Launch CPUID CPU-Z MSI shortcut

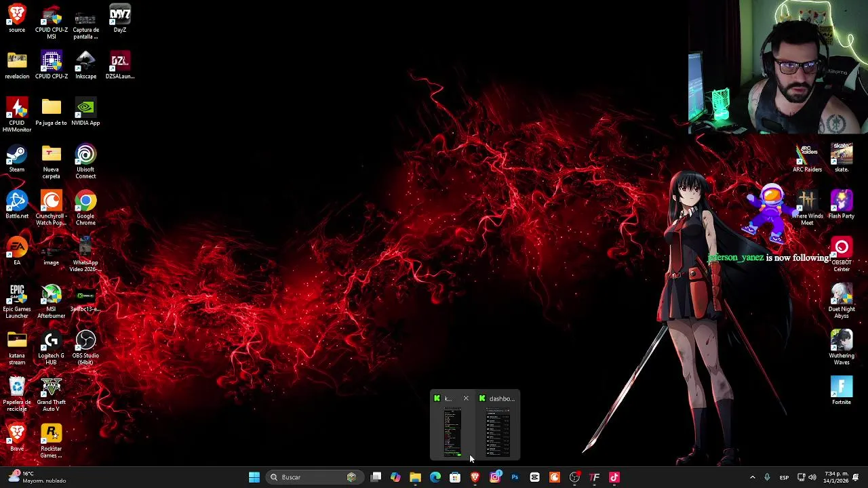[x=52, y=22]
